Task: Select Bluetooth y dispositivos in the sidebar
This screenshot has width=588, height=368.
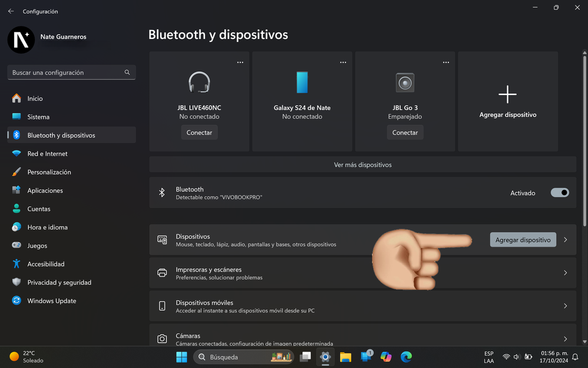Action: [x=72, y=135]
